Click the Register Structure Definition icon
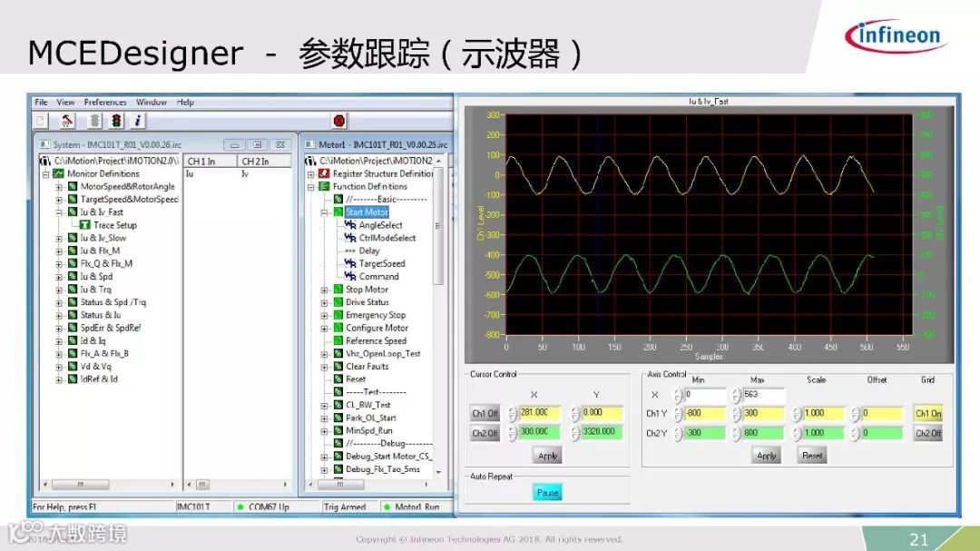The height and width of the screenshot is (551, 980). tap(324, 173)
